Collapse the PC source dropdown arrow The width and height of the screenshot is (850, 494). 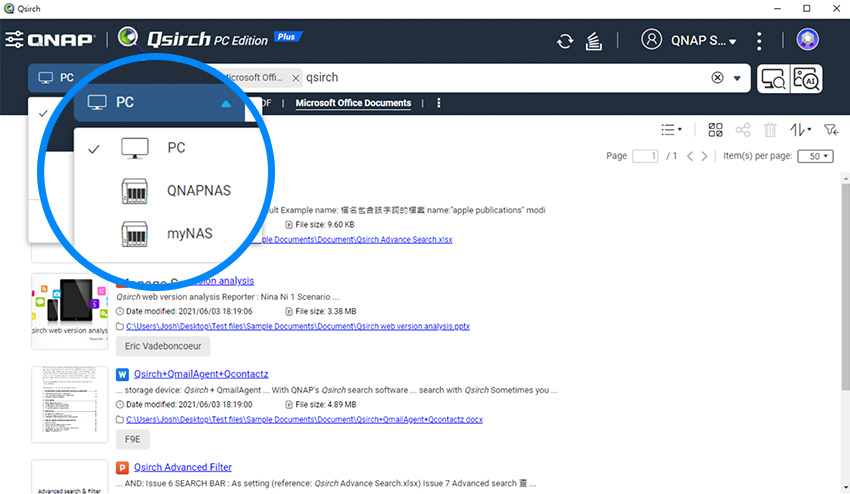pyautogui.click(x=226, y=102)
